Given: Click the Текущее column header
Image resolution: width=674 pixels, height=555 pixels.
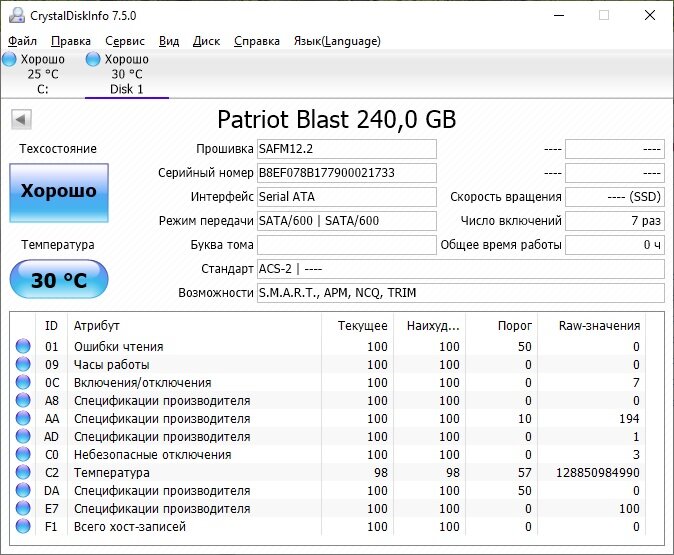Looking at the screenshot, I should click(357, 326).
